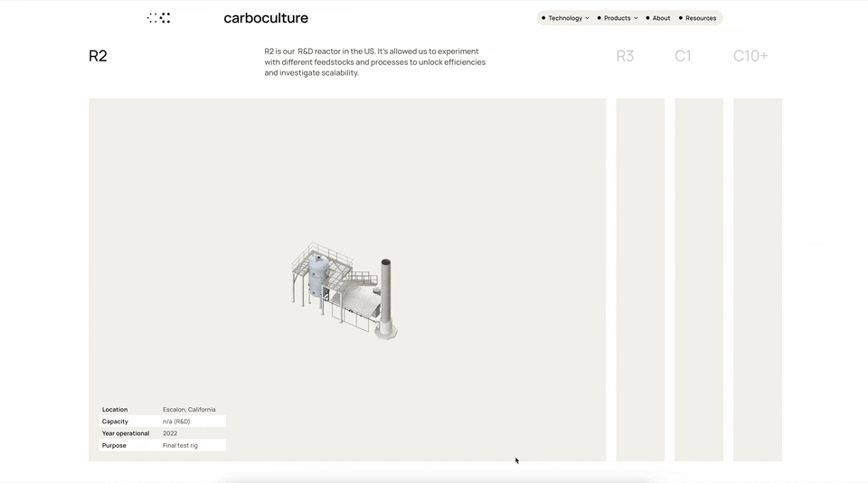868x483 pixels.
Task: Click the carboculture dotted logo icon
Action: [159, 18]
